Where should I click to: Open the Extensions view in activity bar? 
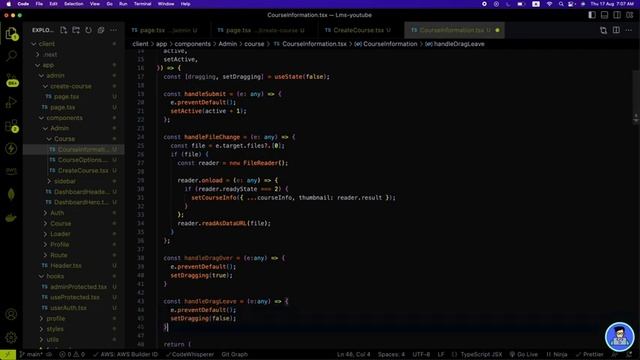[x=11, y=126]
